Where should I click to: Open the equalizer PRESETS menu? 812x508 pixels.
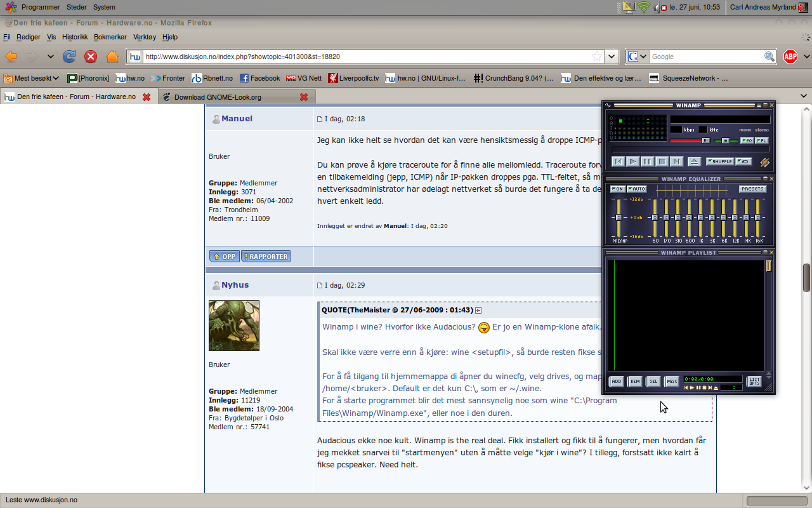click(752, 189)
